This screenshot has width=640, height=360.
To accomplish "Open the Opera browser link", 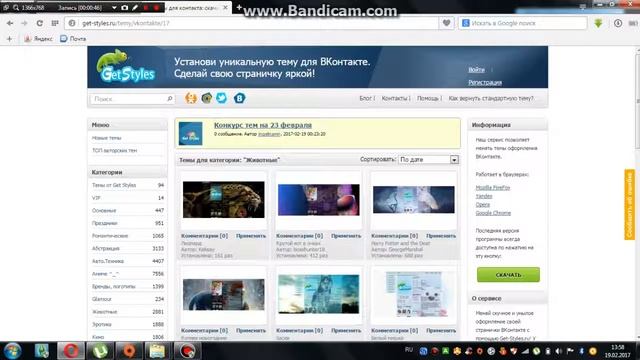I will point(482,204).
